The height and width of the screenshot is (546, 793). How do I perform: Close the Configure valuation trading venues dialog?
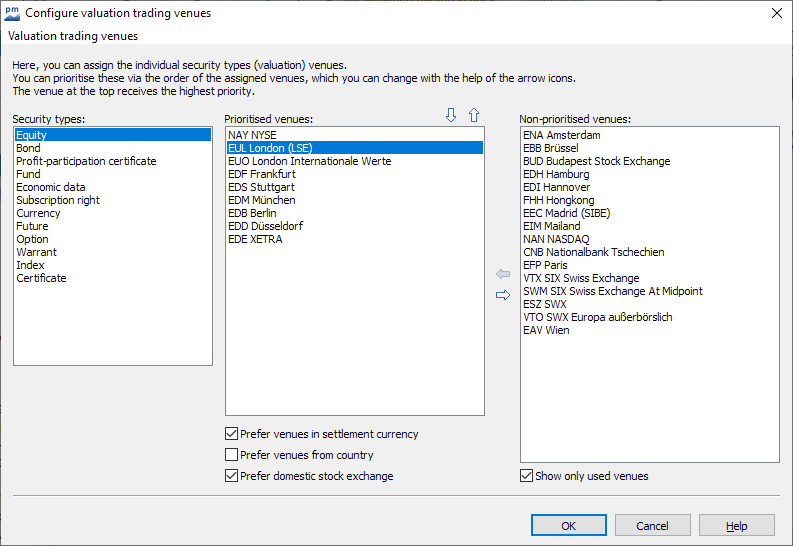pyautogui.click(x=777, y=13)
